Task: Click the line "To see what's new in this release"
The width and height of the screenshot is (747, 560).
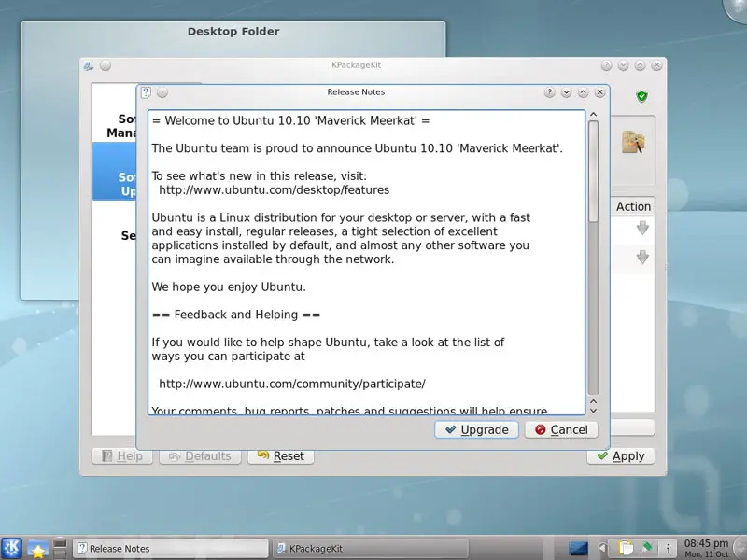Action: (260, 176)
